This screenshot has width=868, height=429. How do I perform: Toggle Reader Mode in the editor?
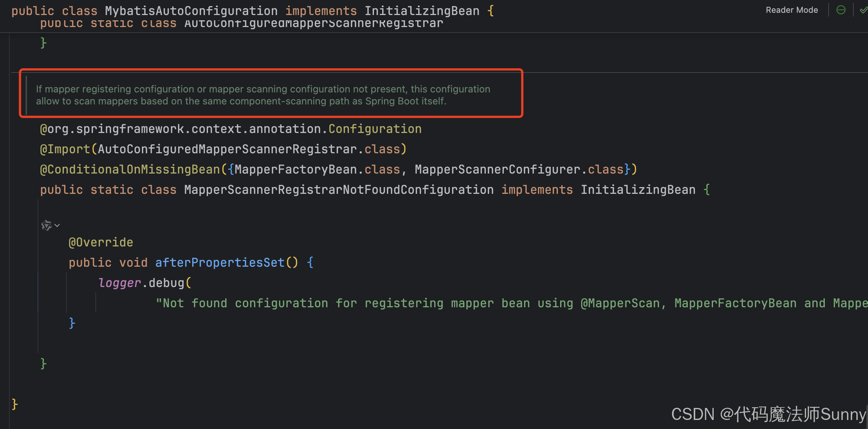pyautogui.click(x=791, y=10)
